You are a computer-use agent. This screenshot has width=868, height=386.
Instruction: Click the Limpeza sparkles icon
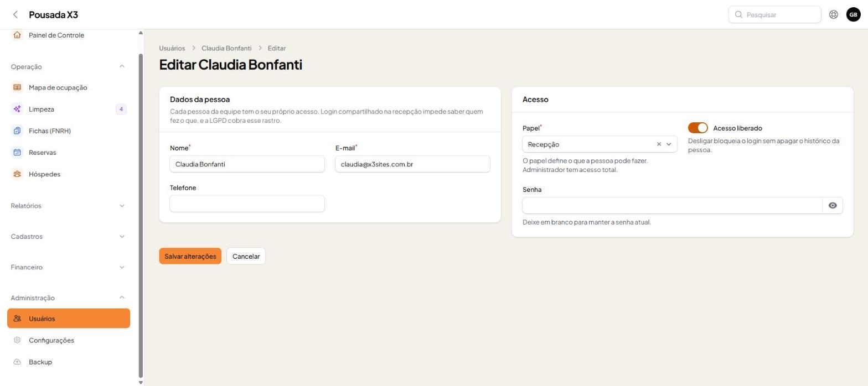point(17,109)
